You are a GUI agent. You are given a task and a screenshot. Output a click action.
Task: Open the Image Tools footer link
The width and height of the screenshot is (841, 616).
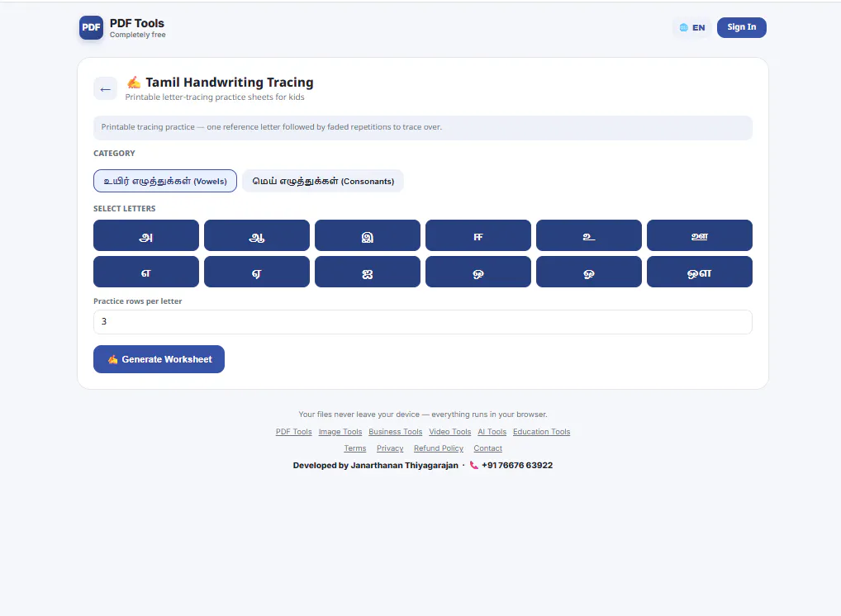(340, 432)
